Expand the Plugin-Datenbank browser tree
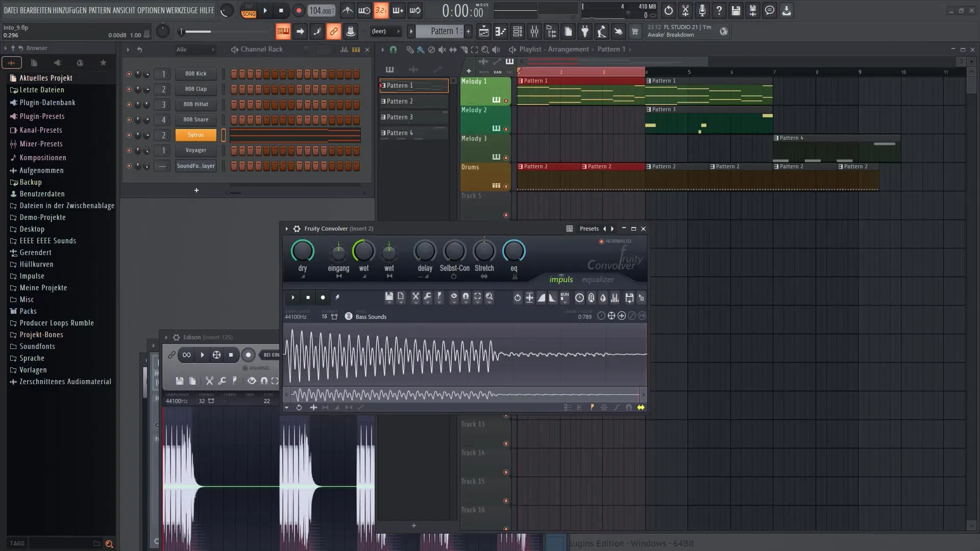Image resolution: width=980 pixels, height=551 pixels. coord(47,102)
